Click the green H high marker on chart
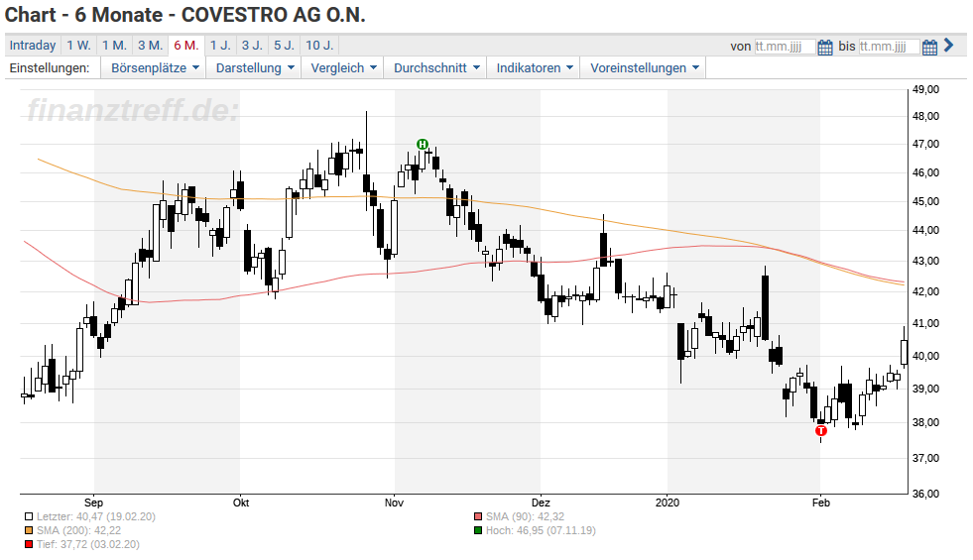This screenshot has width=973, height=560. point(423,145)
